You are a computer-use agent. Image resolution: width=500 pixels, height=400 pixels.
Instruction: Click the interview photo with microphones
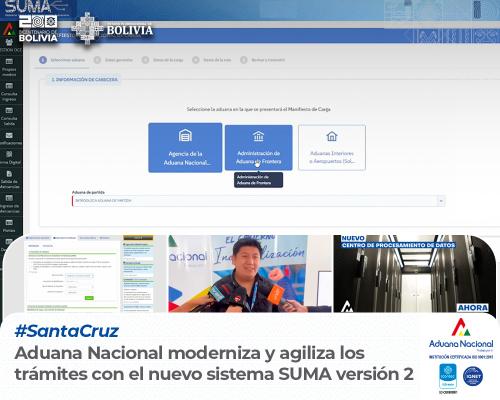250,274
